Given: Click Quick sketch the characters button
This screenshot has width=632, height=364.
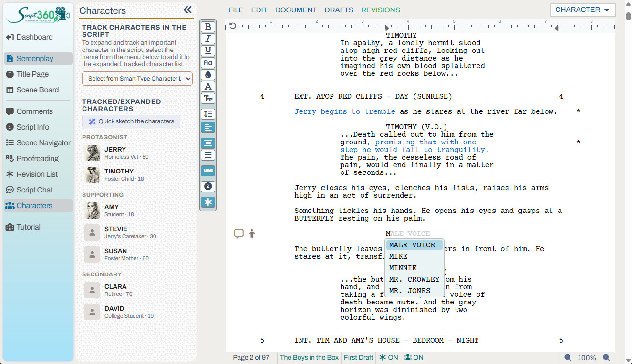Looking at the screenshot, I should coord(131,121).
